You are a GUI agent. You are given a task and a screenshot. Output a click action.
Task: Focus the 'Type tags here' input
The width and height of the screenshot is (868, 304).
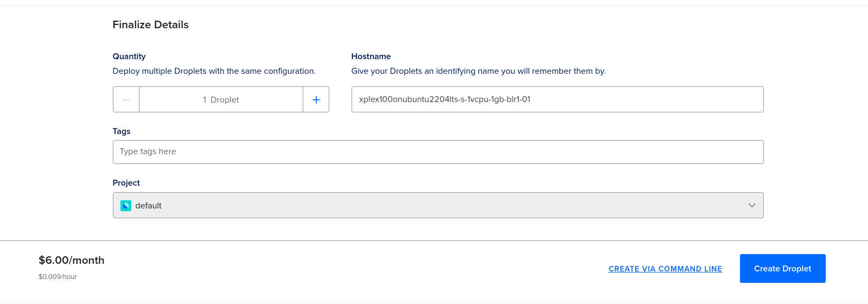pyautogui.click(x=438, y=152)
